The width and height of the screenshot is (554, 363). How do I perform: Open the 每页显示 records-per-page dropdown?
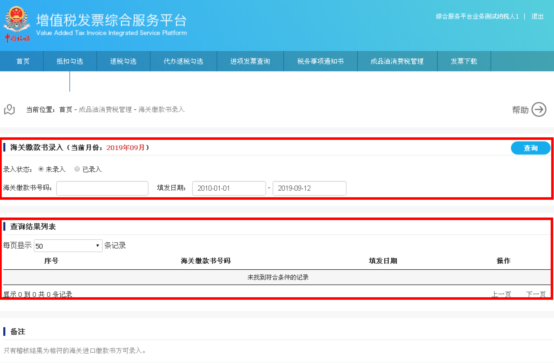point(68,246)
